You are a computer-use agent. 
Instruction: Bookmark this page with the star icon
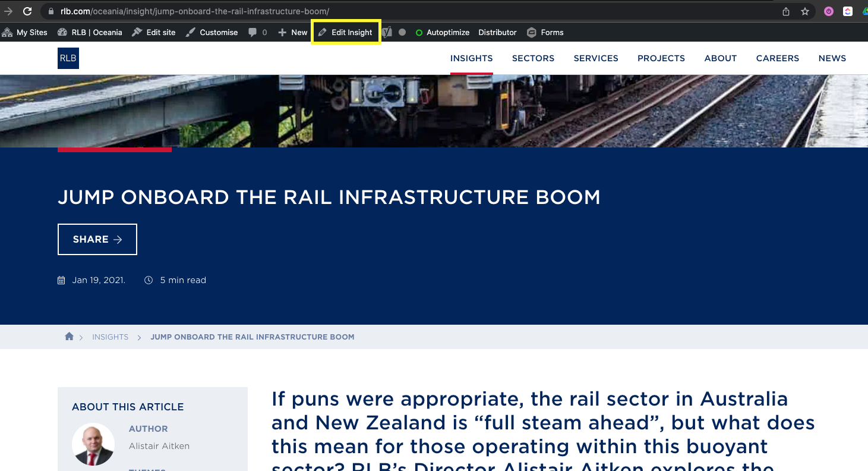click(805, 11)
